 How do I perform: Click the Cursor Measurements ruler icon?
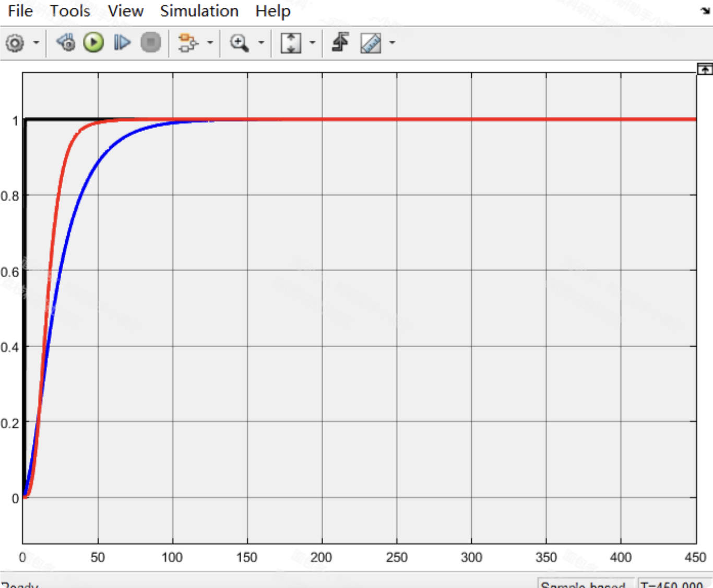pos(371,43)
